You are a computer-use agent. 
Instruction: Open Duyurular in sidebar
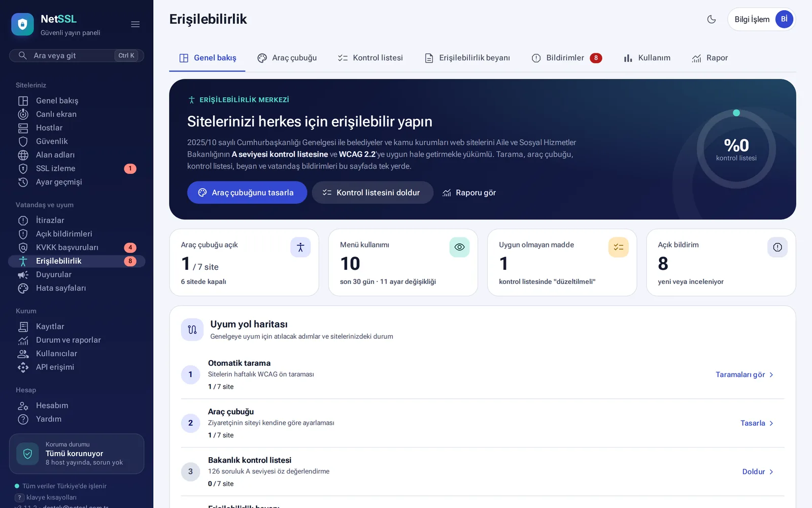point(77,274)
